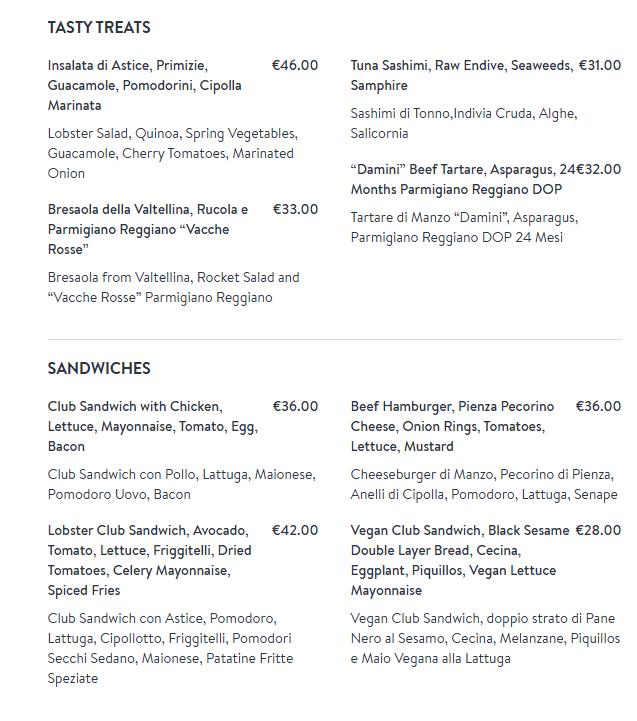Click the Tartare di Manzo description text
Viewport: 637px width, 721px height.
point(464,227)
